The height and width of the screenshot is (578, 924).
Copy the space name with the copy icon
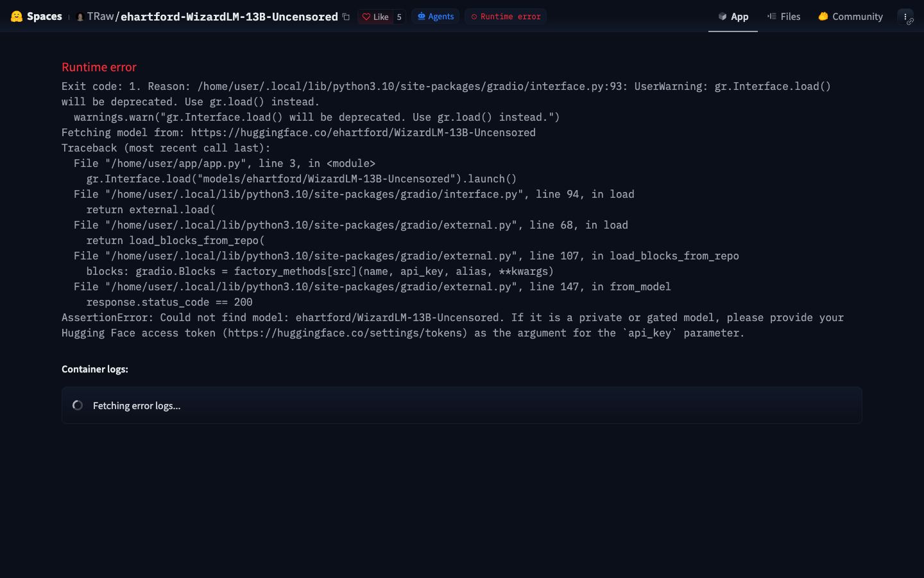pos(346,17)
